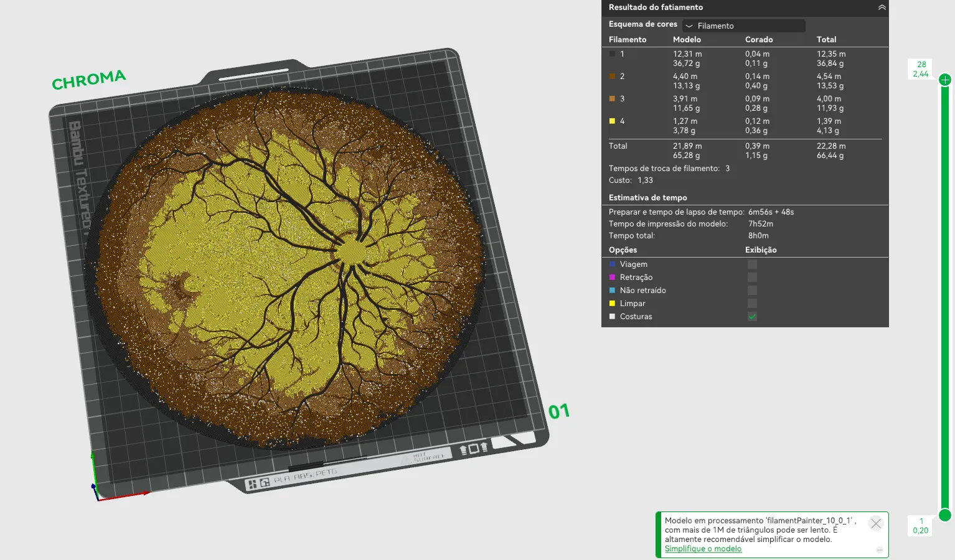This screenshot has width=955, height=560.
Task: Click the Viagem blue legend icon
Action: click(612, 264)
